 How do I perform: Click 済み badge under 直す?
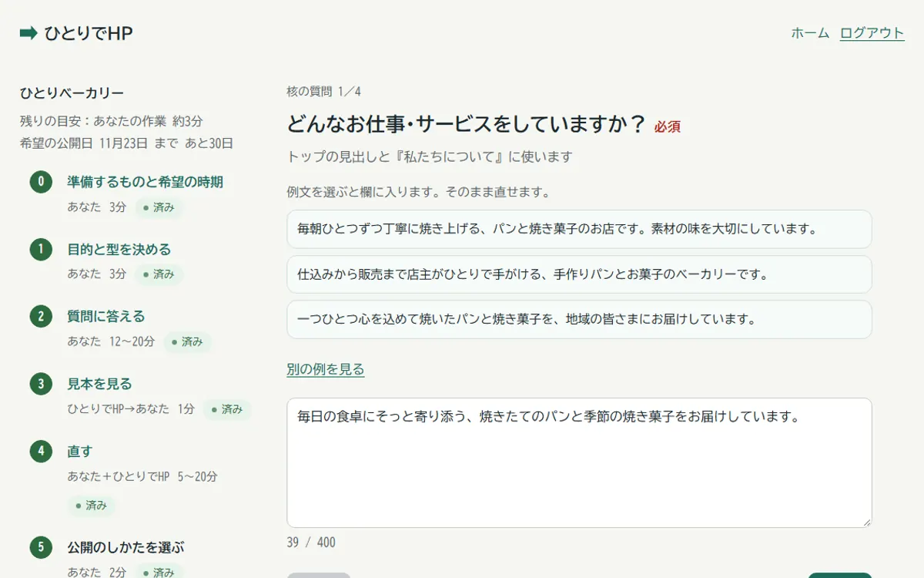[92, 506]
